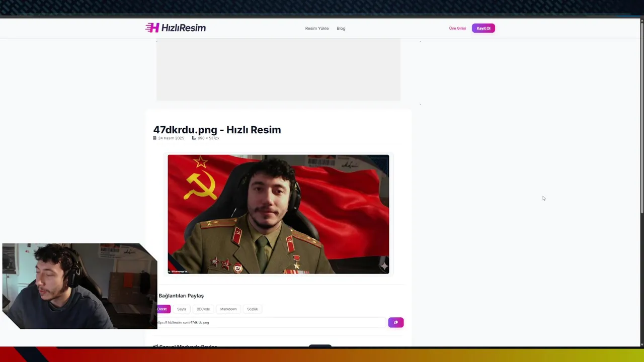Click the gray ad banner placeholder
Image resolution: width=644 pixels, height=362 pixels.
[x=278, y=70]
